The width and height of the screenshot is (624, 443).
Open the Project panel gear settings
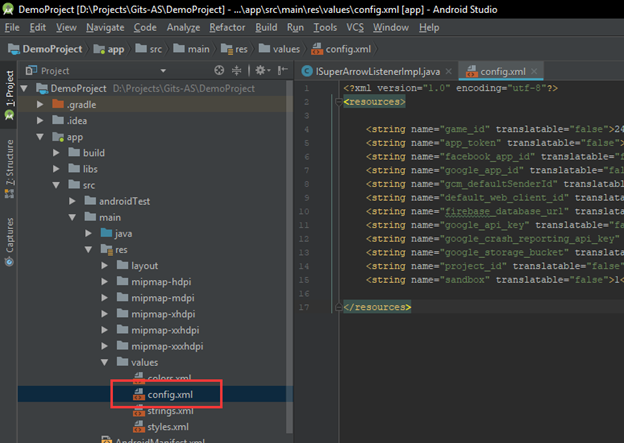(260, 71)
